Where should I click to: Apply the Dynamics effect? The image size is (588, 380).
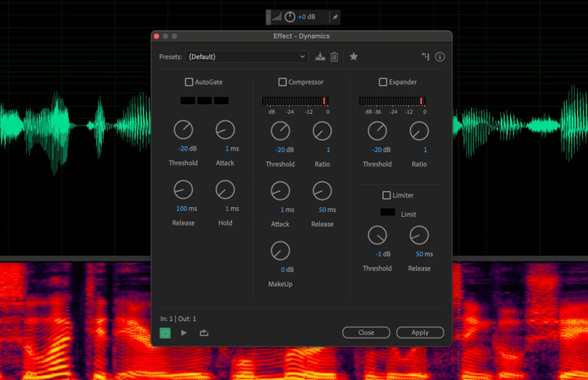click(x=420, y=332)
